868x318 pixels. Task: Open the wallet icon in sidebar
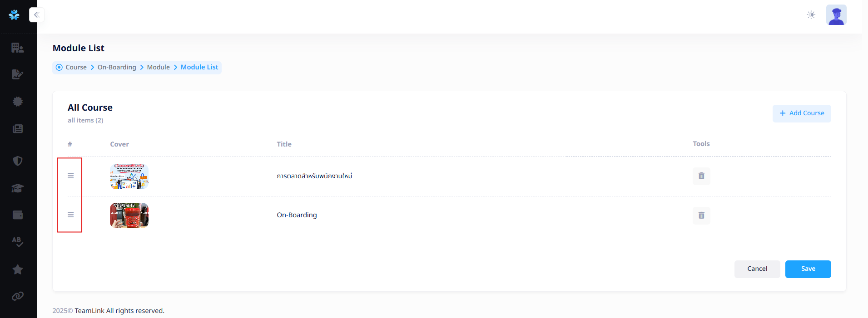(x=18, y=215)
